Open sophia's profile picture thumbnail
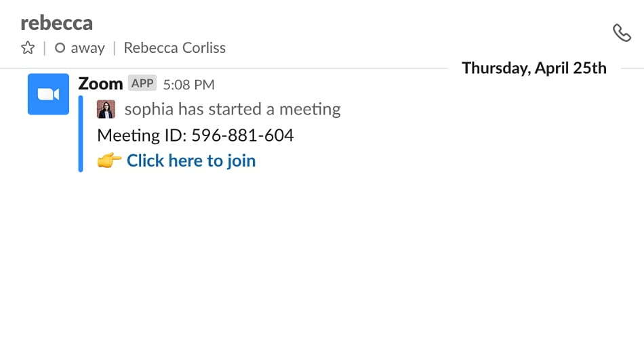Image resolution: width=644 pixels, height=342 pixels. pyautogui.click(x=106, y=110)
